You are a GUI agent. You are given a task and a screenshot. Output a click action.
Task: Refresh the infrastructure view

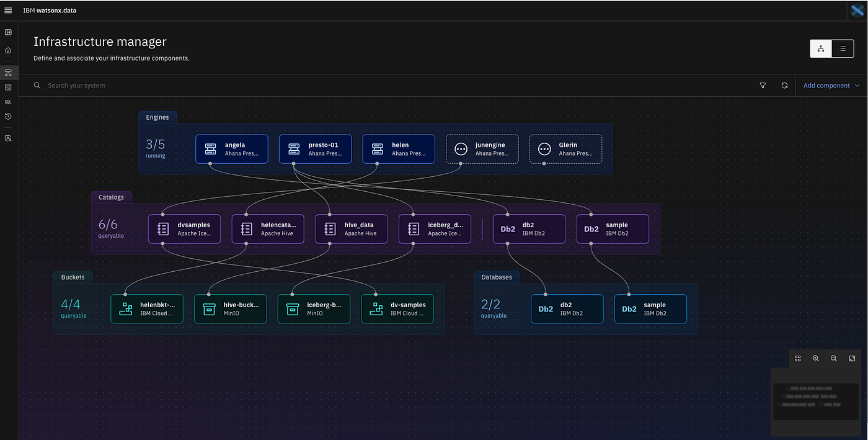click(x=784, y=86)
